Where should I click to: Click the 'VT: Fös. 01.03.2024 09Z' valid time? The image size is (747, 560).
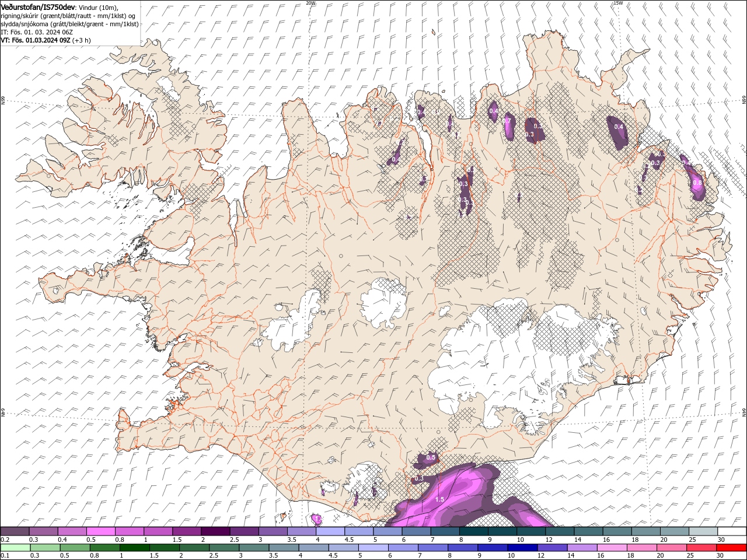36,40
